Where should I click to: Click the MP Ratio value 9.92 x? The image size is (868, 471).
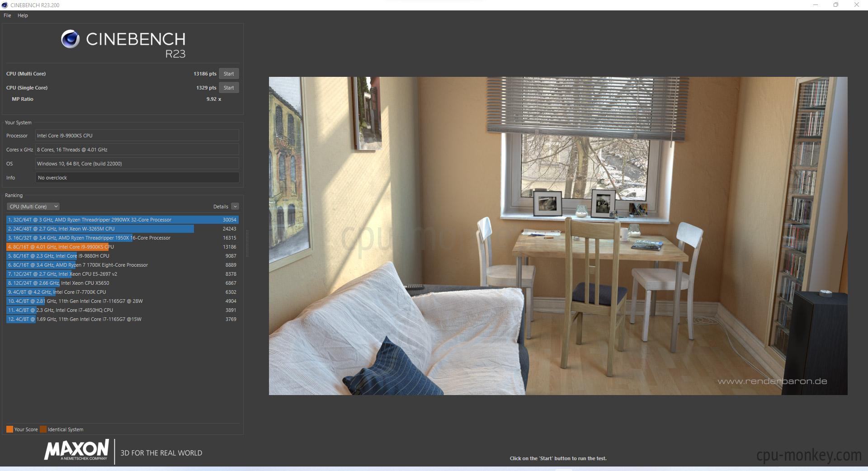point(214,99)
